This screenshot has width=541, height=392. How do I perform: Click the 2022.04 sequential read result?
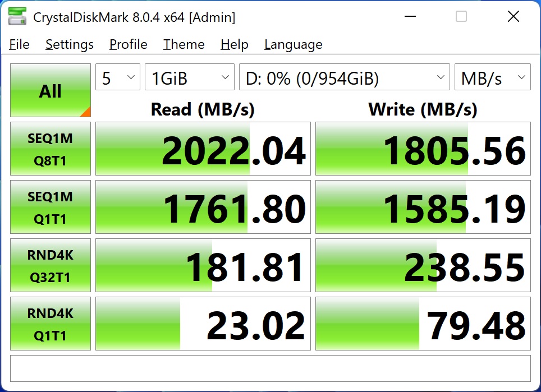pos(203,149)
